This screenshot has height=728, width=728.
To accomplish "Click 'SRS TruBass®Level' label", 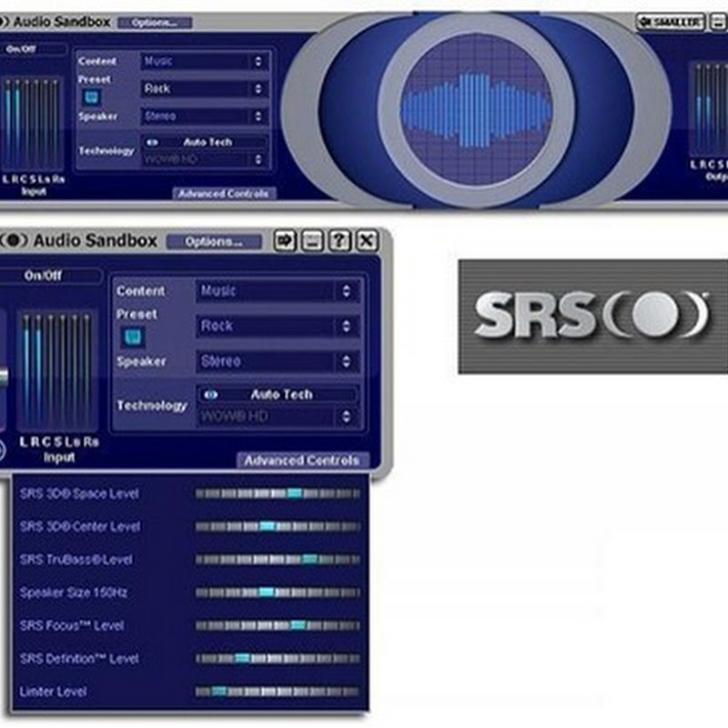I will [76, 560].
